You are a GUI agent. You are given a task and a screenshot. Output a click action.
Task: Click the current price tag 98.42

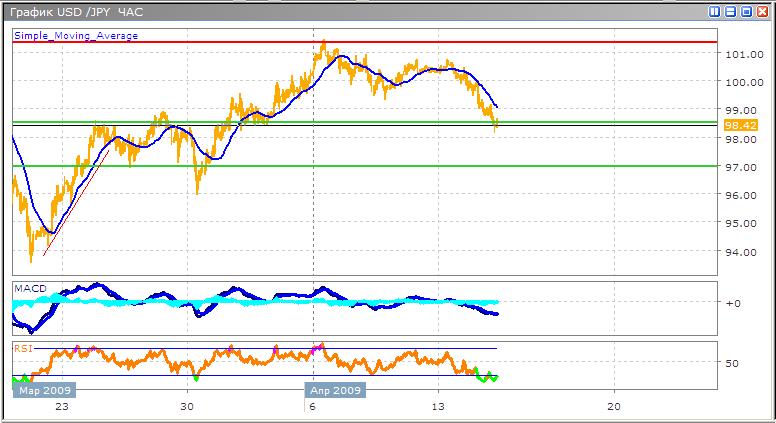coord(740,125)
